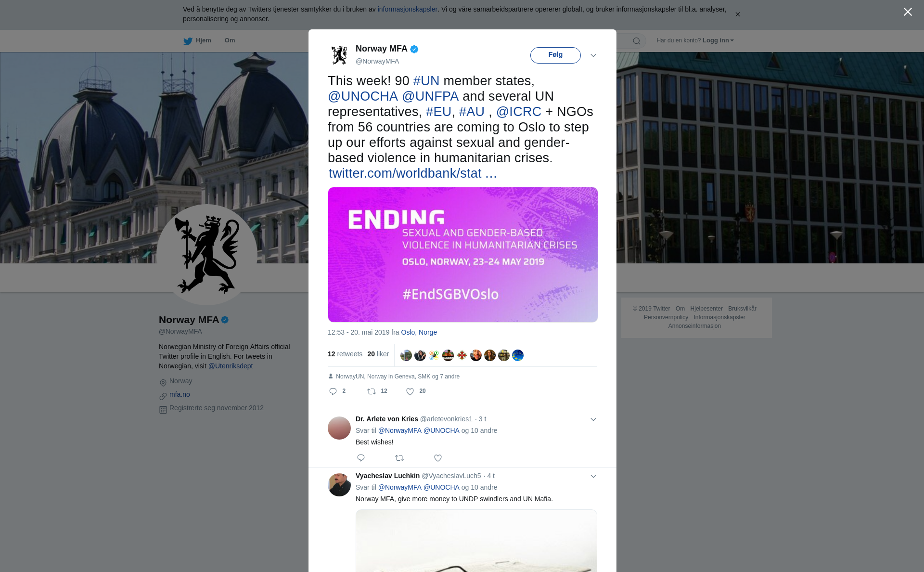This screenshot has width=924, height=572.
Task: Select the Om menu item in top bar
Action: coord(230,40)
